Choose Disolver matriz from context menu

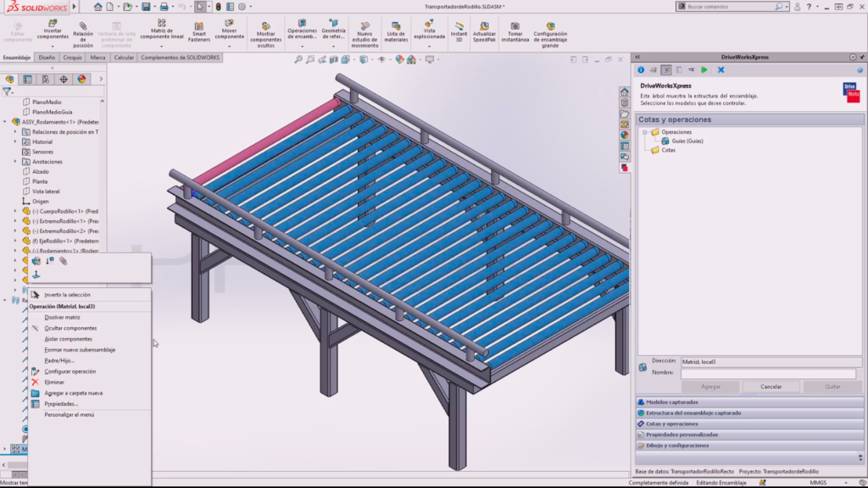tap(89, 318)
